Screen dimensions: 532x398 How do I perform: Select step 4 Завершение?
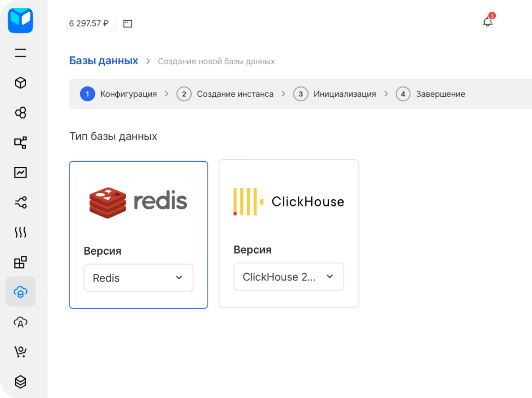point(430,94)
